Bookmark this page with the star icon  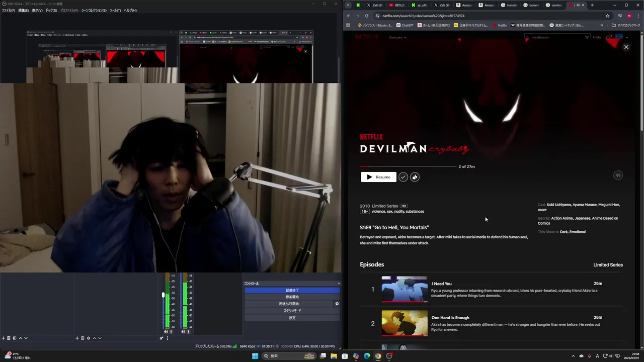pos(607,16)
